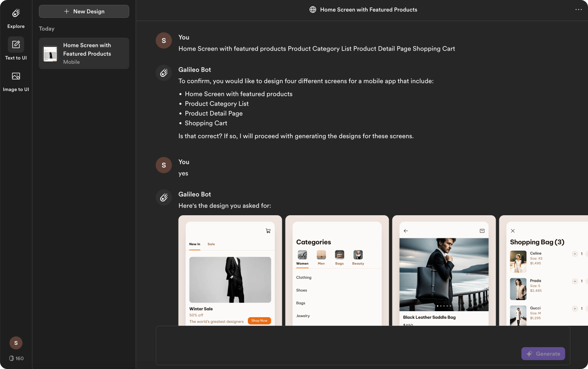The image size is (588, 369).
Task: Click the Shop Now button in design
Action: click(259, 321)
